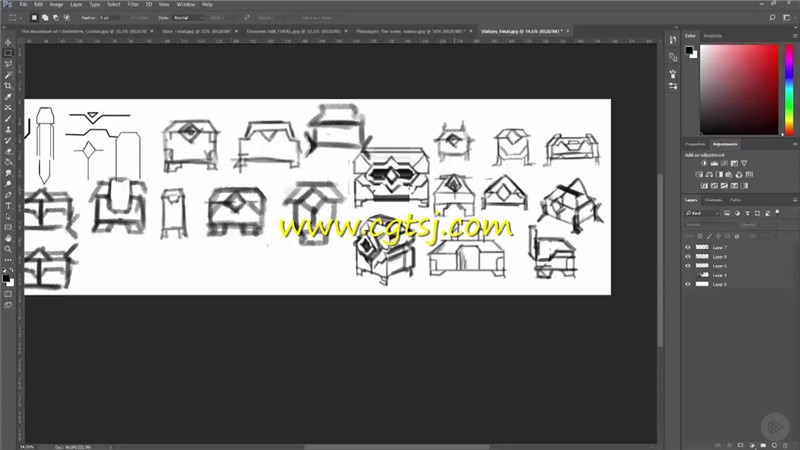Screen dimensions: 800x450
Task: Open the Layers panel options menu
Action: pos(795,200)
